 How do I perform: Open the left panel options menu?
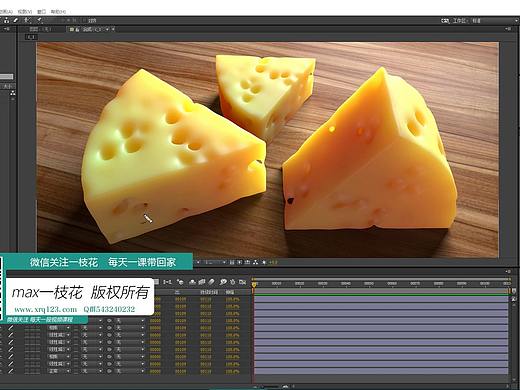[7, 29]
